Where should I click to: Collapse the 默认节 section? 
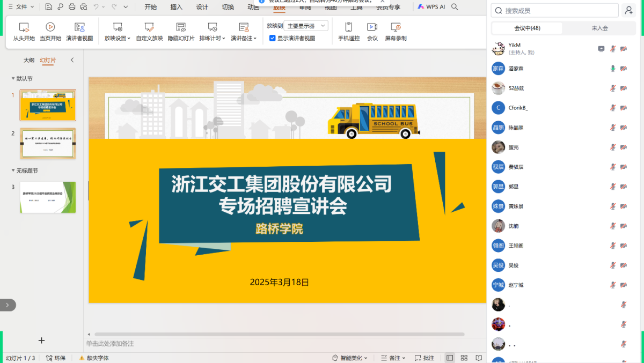coord(13,78)
